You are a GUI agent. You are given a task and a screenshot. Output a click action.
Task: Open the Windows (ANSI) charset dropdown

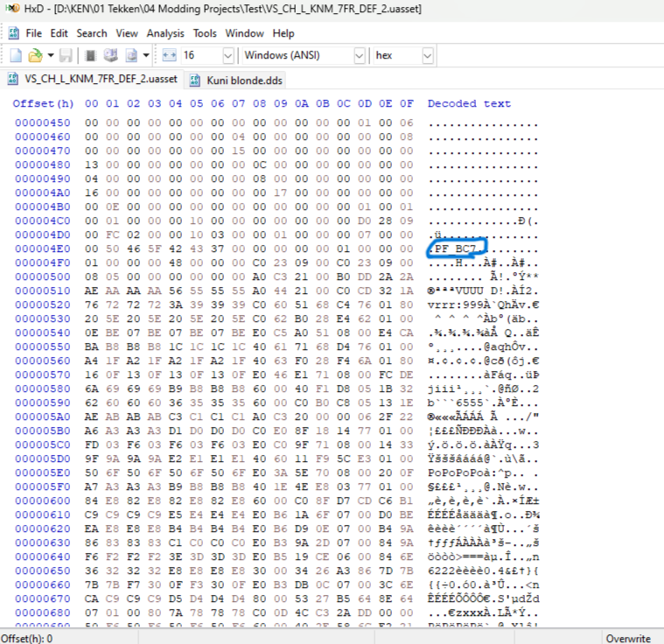point(359,55)
